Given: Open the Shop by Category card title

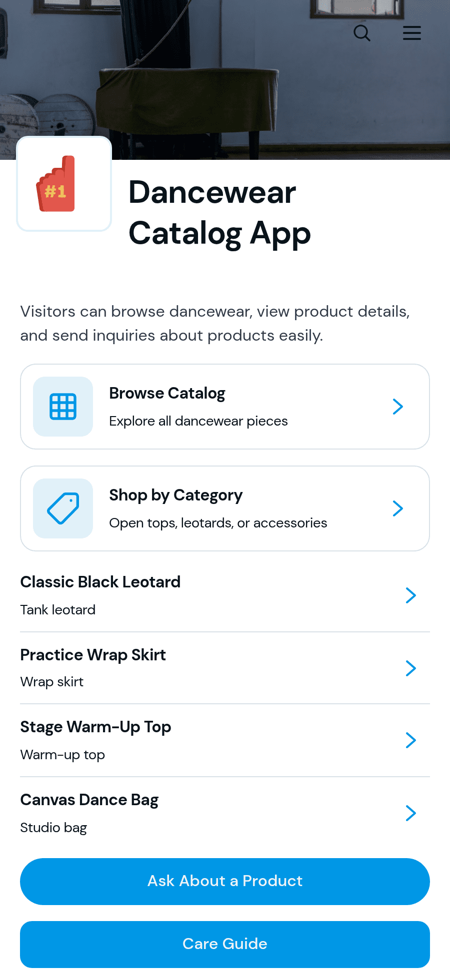Looking at the screenshot, I should coord(176,495).
